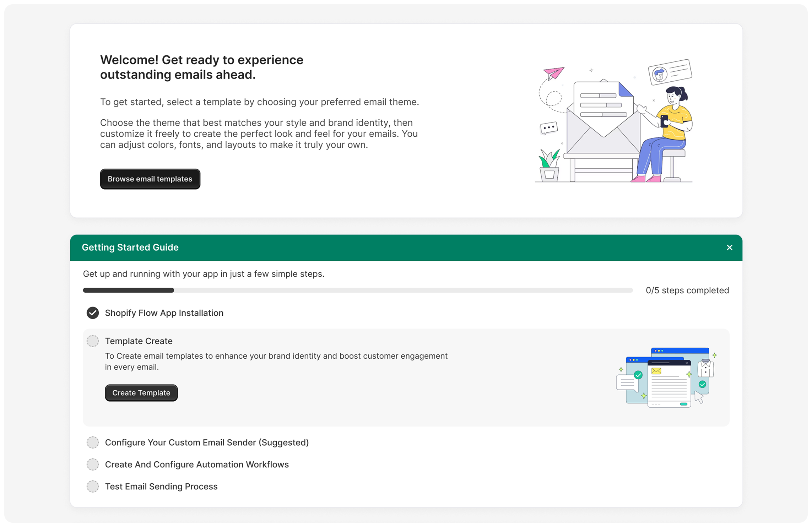Expand Shopify Flow App Installation step
The width and height of the screenshot is (812, 527).
point(164,313)
